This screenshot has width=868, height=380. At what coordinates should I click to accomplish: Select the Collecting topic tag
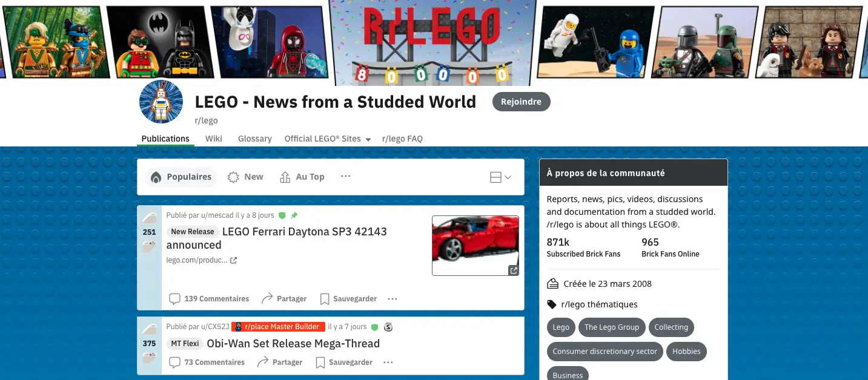[671, 327]
